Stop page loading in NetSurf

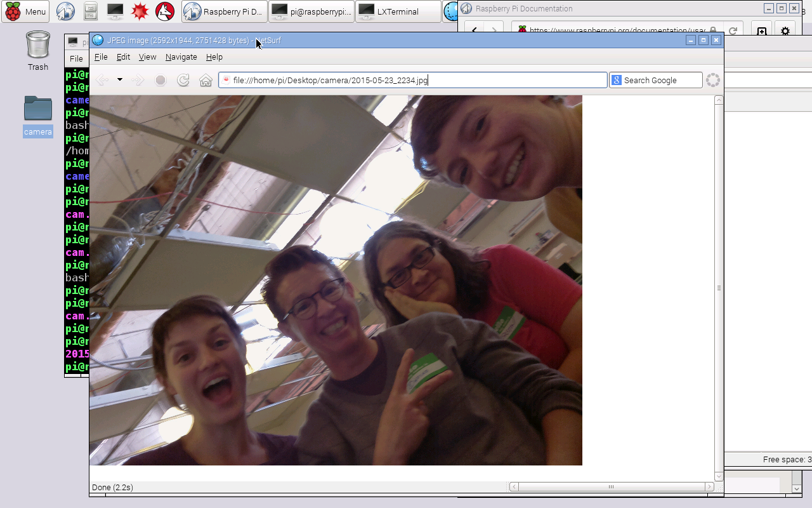160,80
